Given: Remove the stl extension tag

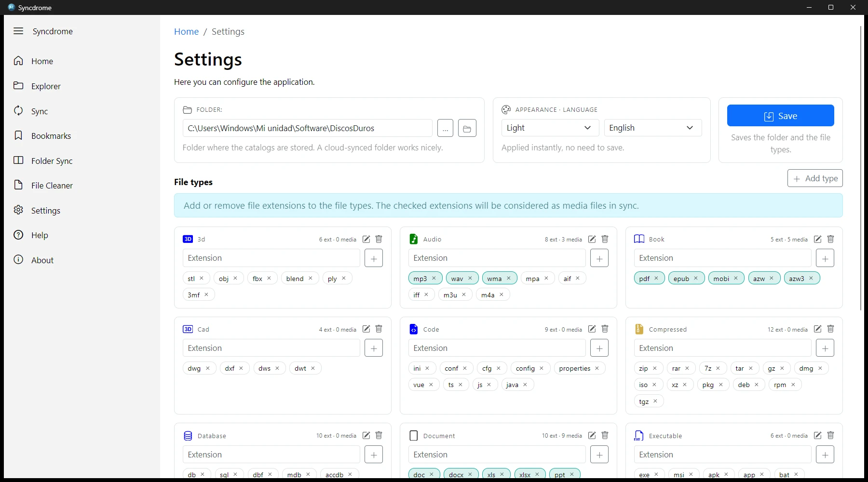Looking at the screenshot, I should pos(202,278).
